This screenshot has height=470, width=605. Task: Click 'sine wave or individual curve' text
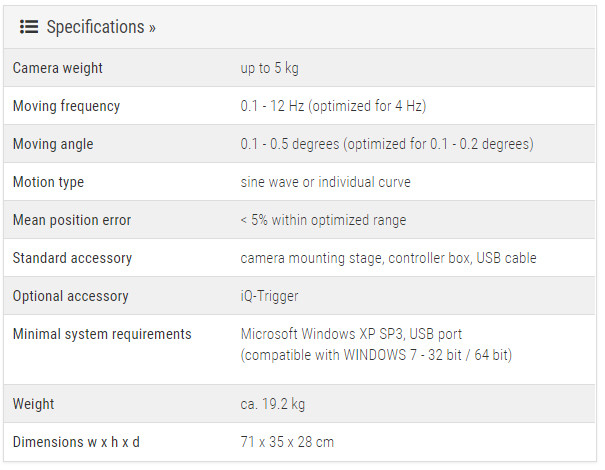325,182
